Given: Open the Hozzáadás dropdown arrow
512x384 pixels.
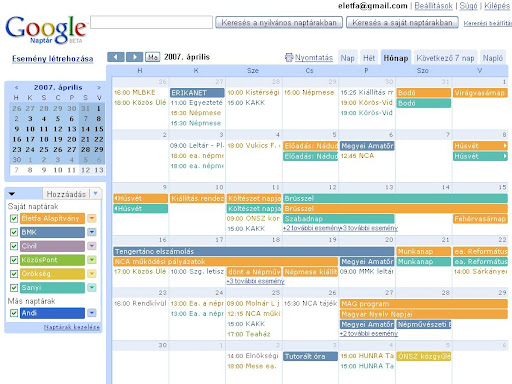Looking at the screenshot, I should coord(96,193).
